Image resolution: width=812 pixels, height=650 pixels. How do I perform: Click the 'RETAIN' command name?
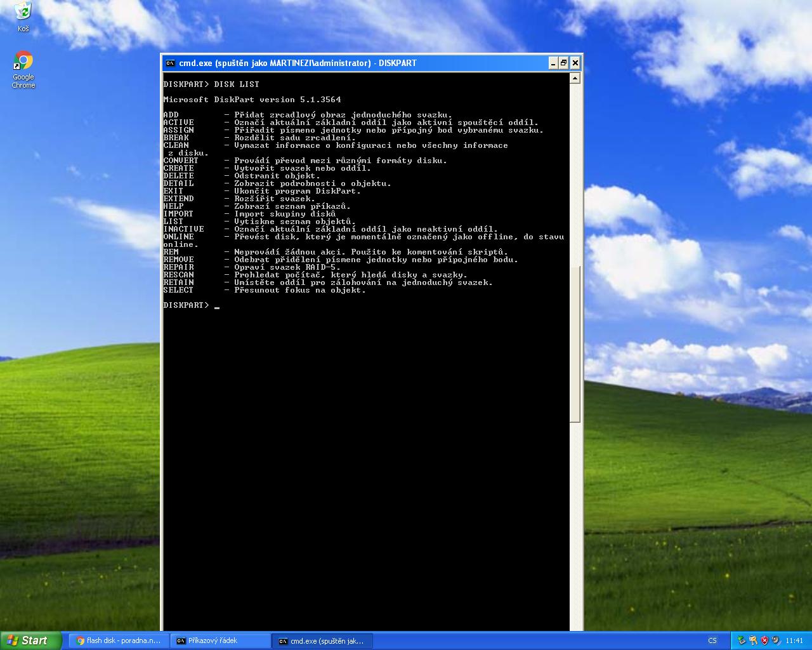[x=179, y=282]
